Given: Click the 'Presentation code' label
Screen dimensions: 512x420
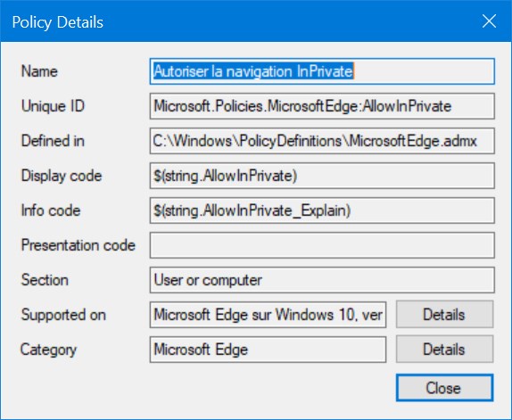Looking at the screenshot, I should coord(78,245).
